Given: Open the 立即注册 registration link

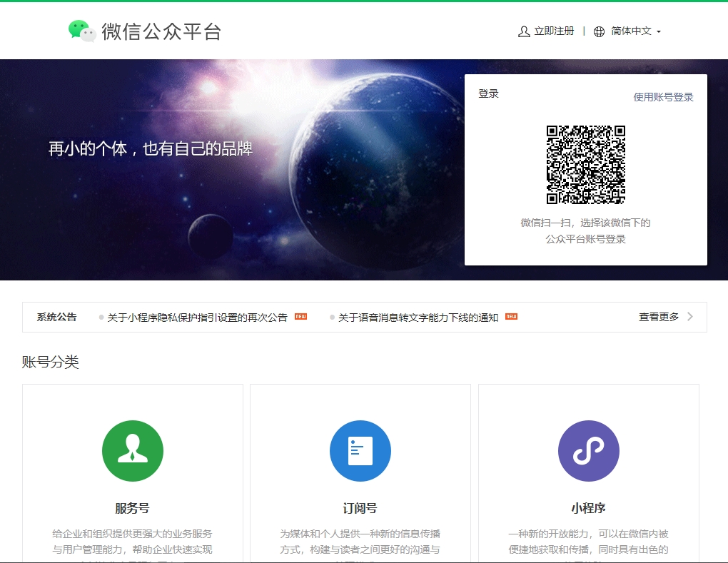Looking at the screenshot, I should (x=554, y=31).
